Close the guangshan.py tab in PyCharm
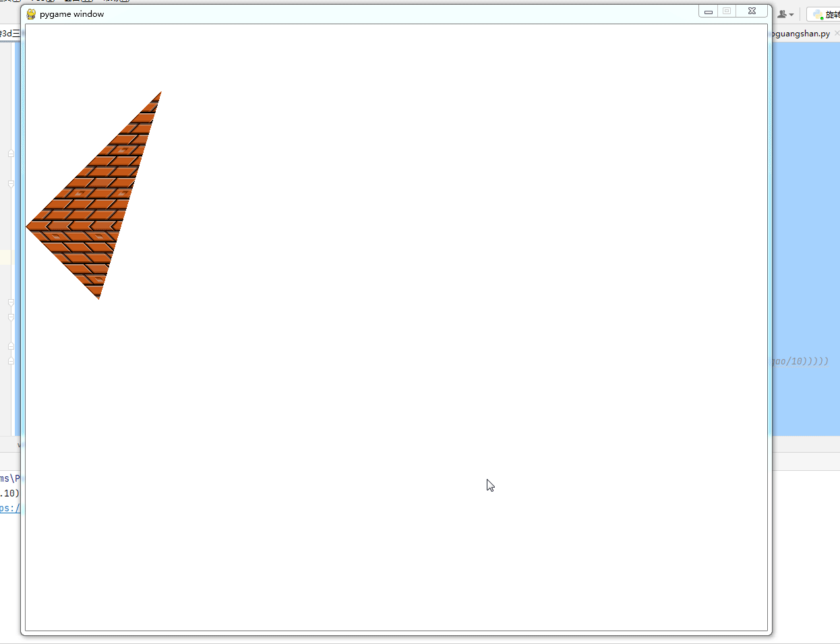This screenshot has width=840, height=644. pos(837,33)
